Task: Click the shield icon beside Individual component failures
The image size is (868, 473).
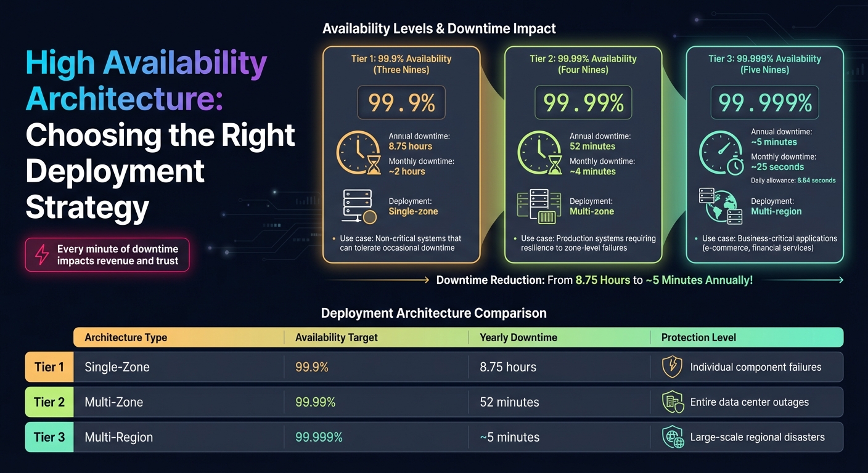Action: point(672,366)
